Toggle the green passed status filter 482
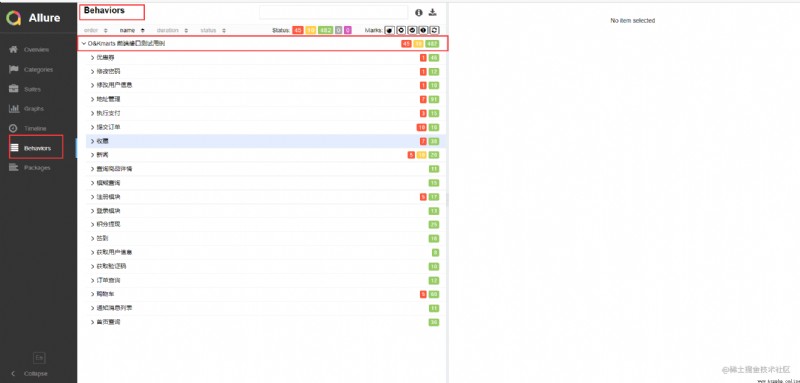Image resolution: width=800 pixels, height=383 pixels. [326, 31]
